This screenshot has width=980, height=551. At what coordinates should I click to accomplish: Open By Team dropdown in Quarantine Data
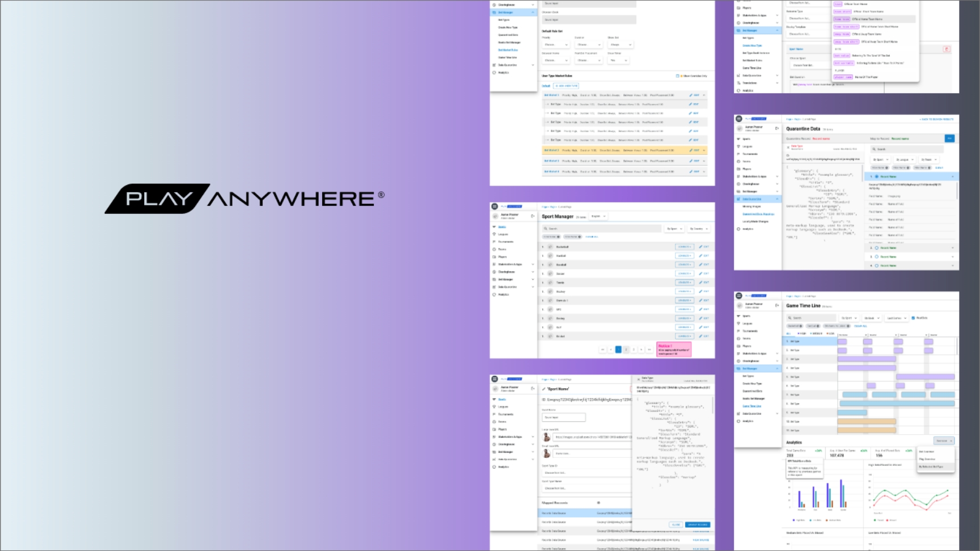click(928, 160)
